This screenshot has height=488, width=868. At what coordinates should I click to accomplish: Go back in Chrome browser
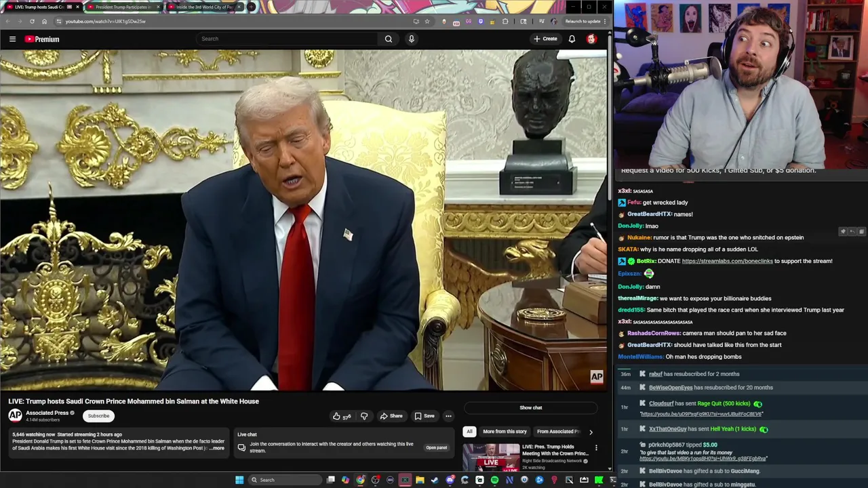pyautogui.click(x=7, y=21)
